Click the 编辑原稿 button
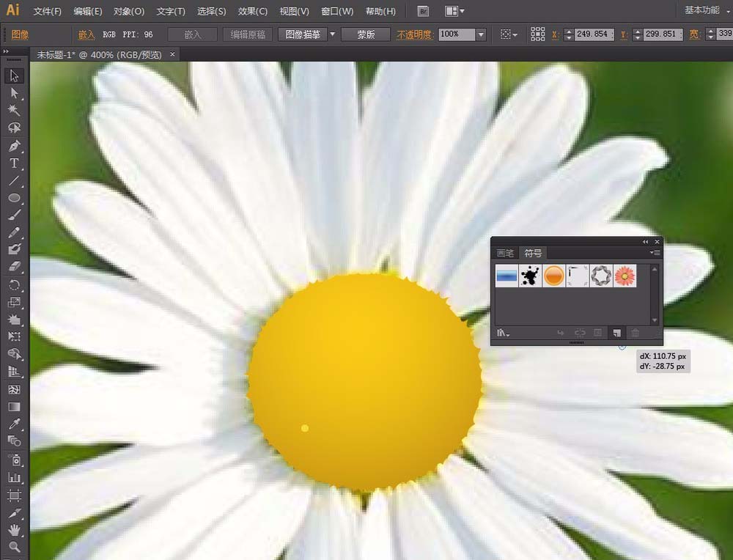 pyautogui.click(x=248, y=34)
